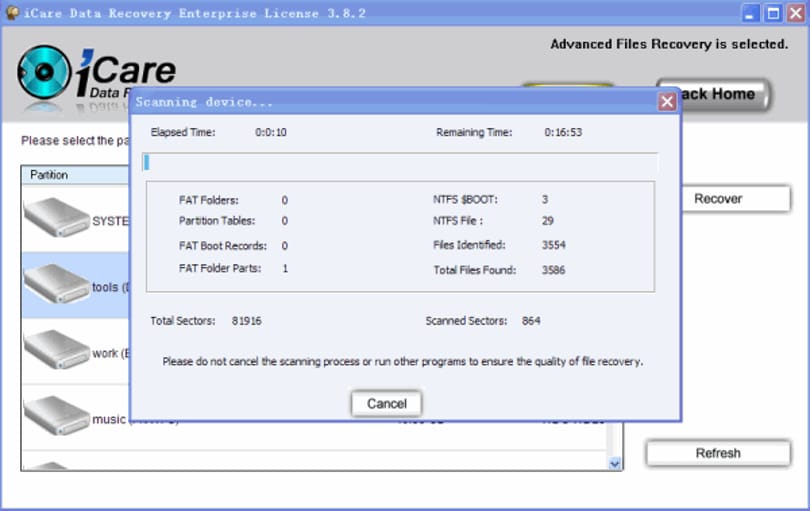Cancel the device scanning process
Viewport: 810px width, 511px height.
386,404
